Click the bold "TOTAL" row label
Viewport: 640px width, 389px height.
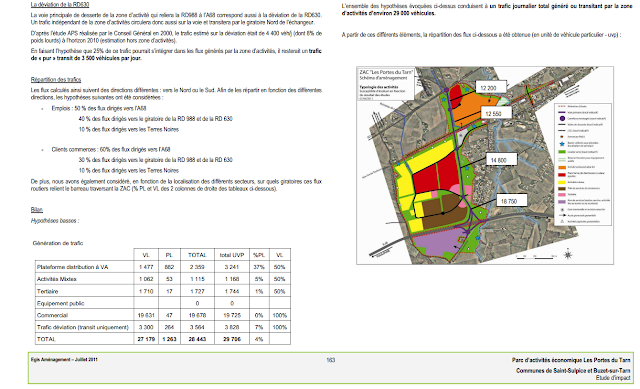[46, 339]
